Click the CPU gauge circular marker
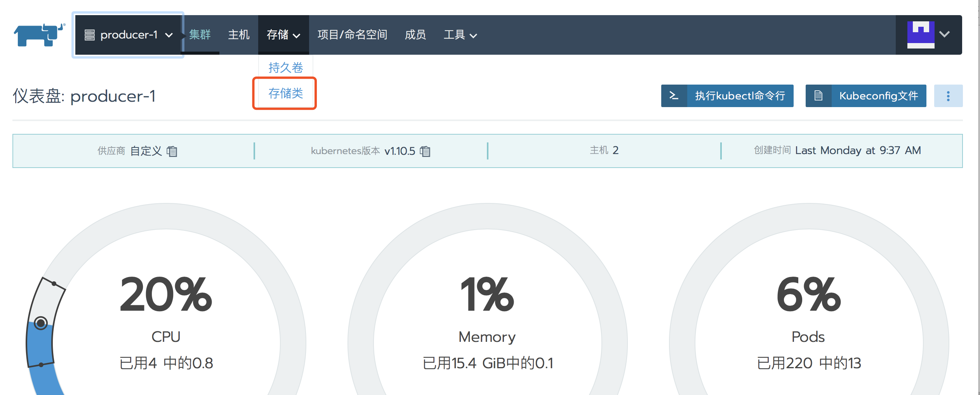Image resolution: width=980 pixels, height=395 pixels. pyautogui.click(x=41, y=323)
